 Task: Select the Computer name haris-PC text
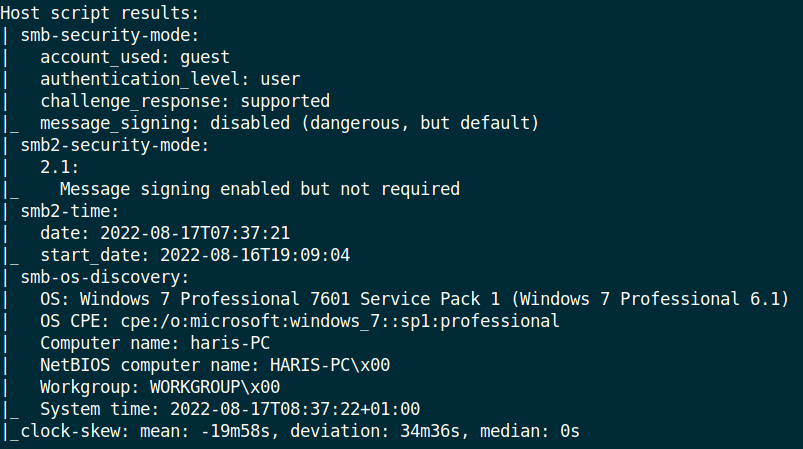[x=155, y=343]
